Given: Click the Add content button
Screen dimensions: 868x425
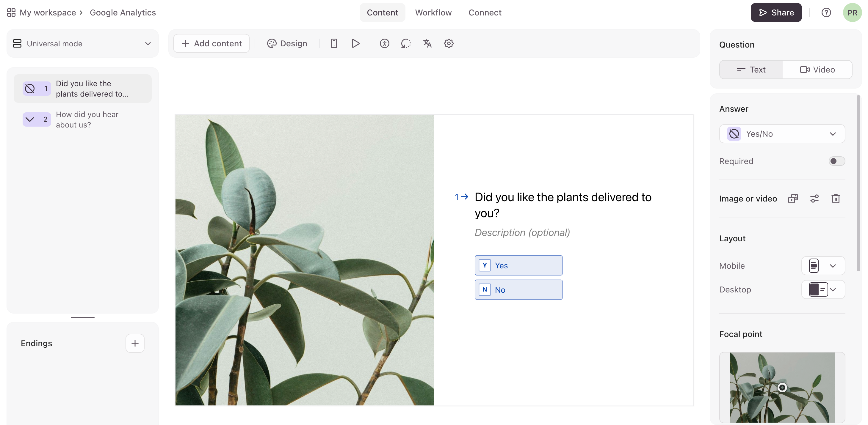Looking at the screenshot, I should point(211,43).
